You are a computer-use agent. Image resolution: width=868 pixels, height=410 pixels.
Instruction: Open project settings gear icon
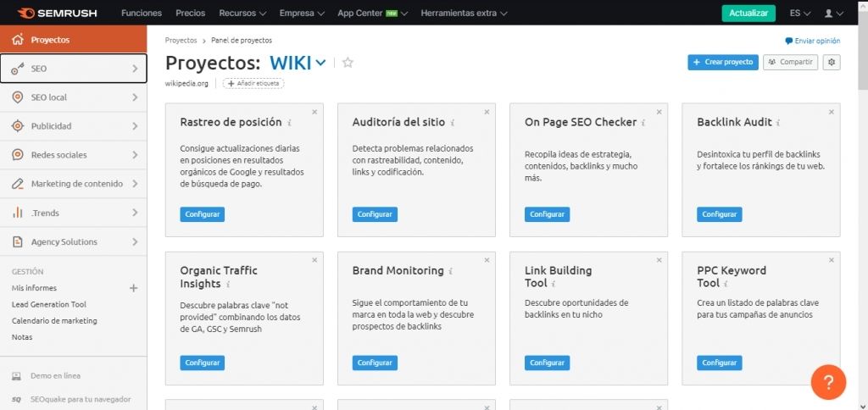click(832, 63)
